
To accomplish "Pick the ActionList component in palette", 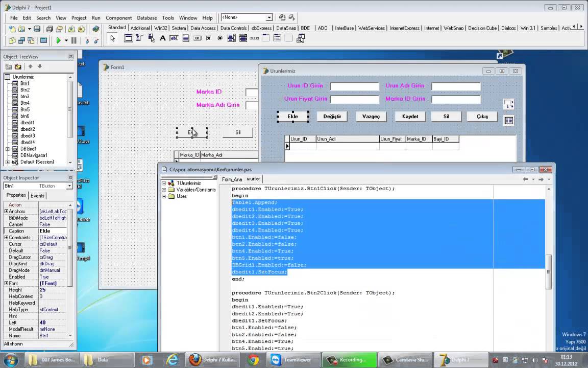I will click(300, 38).
